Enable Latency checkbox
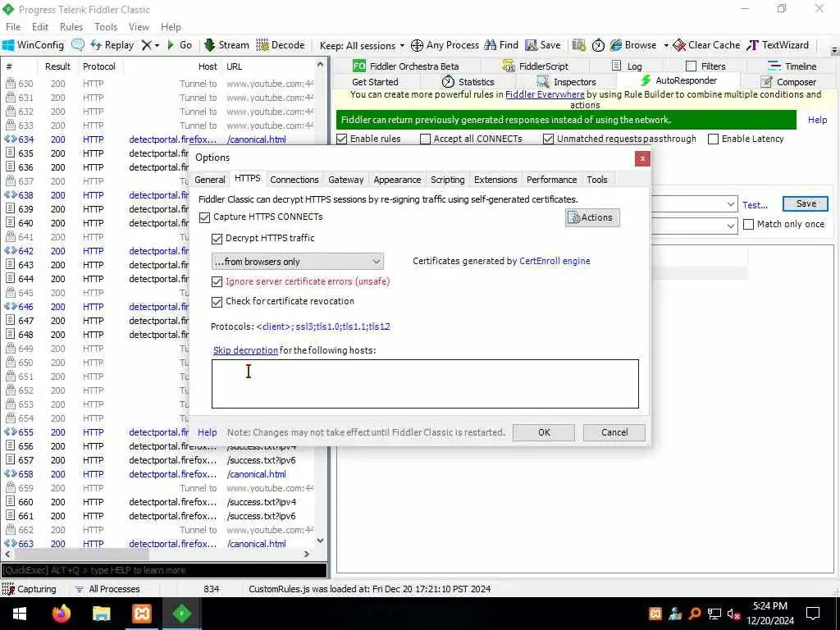The height and width of the screenshot is (630, 840). [x=713, y=139]
